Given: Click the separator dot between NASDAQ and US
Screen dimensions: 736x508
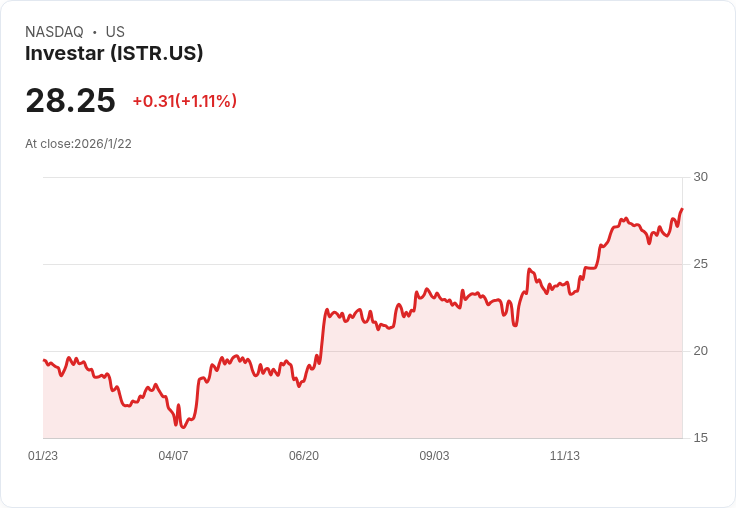Looking at the screenshot, I should pyautogui.click(x=95, y=32).
